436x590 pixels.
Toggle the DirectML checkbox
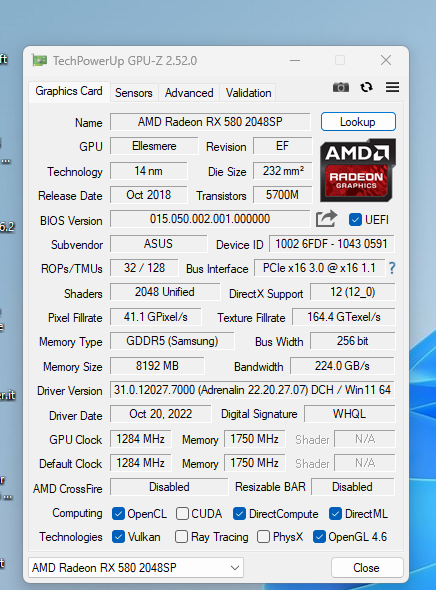335,514
